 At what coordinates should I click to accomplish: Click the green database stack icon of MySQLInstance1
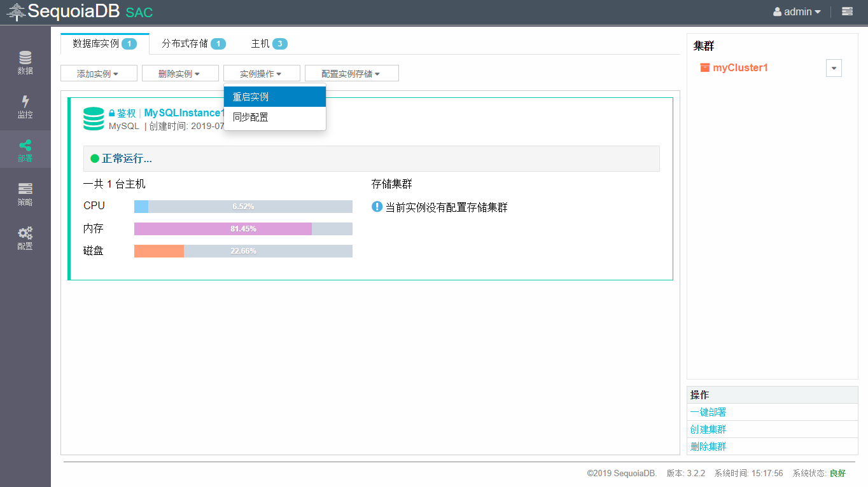point(94,119)
